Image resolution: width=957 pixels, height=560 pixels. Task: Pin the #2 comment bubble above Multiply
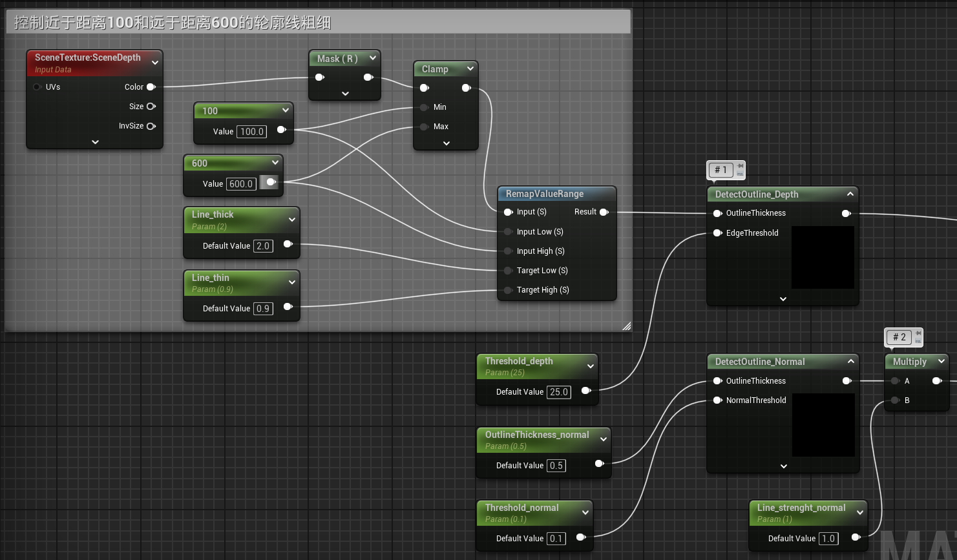(918, 333)
